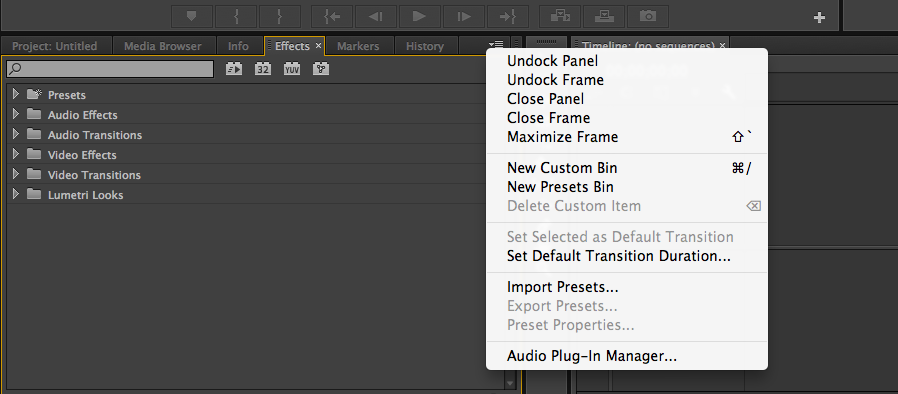Select the Presets row label
The height and width of the screenshot is (394, 898).
67,95
